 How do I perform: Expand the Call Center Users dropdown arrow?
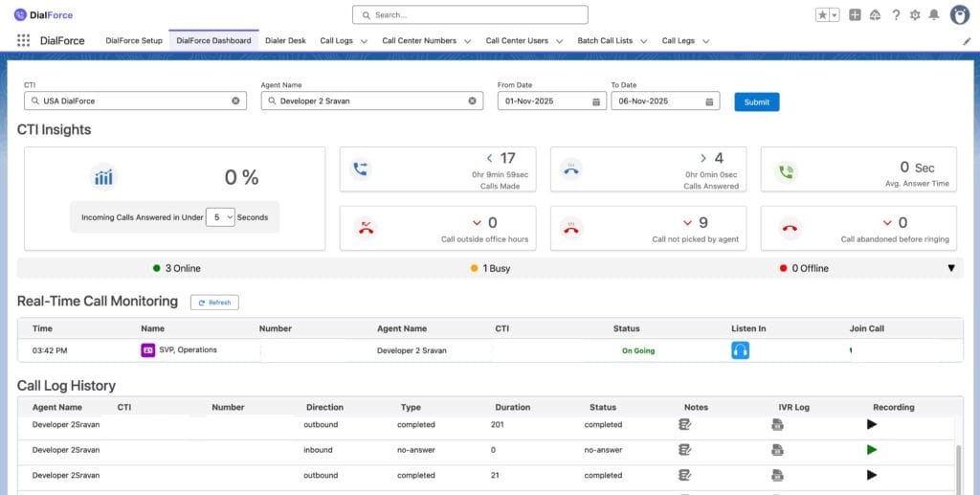click(559, 41)
